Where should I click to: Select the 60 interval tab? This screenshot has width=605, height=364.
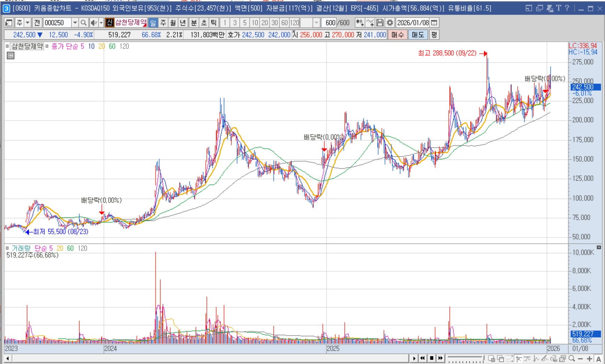[285, 23]
